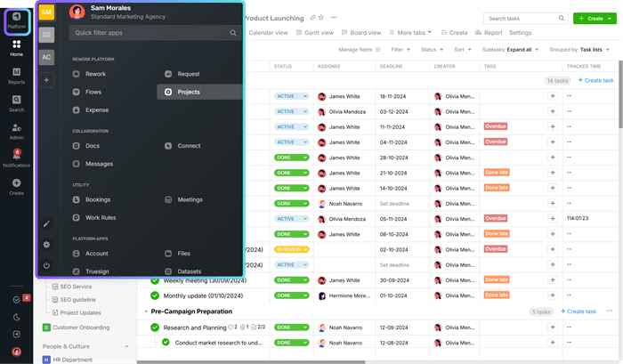Click the add workspace plus icon
The width and height of the screenshot is (623, 364).
(46, 80)
